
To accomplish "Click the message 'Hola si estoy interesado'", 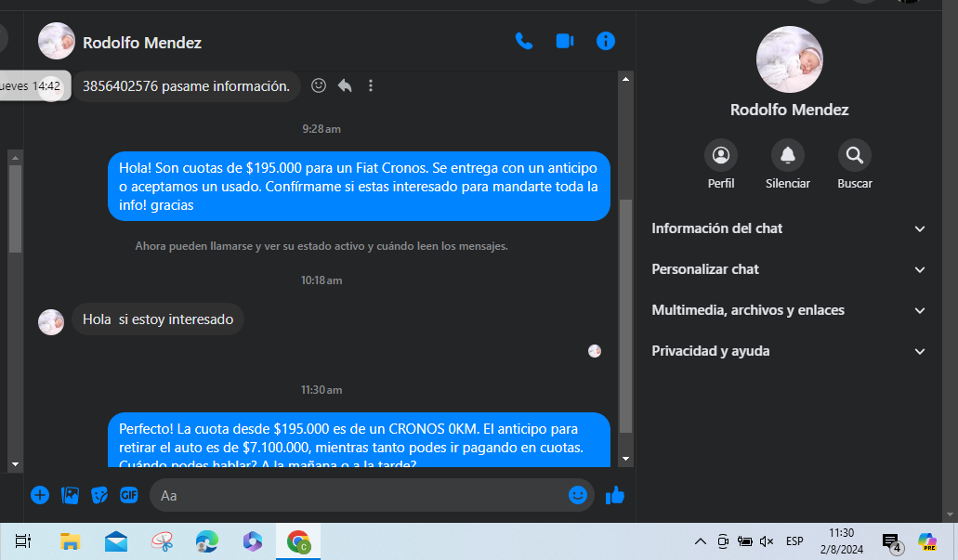I will click(x=158, y=319).
